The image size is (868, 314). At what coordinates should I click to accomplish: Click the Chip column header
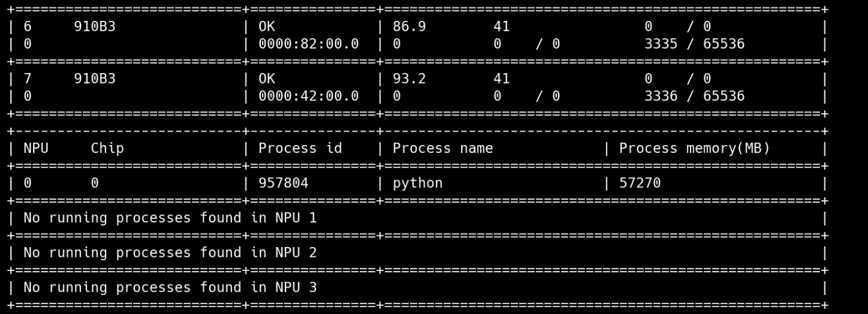tap(107, 149)
